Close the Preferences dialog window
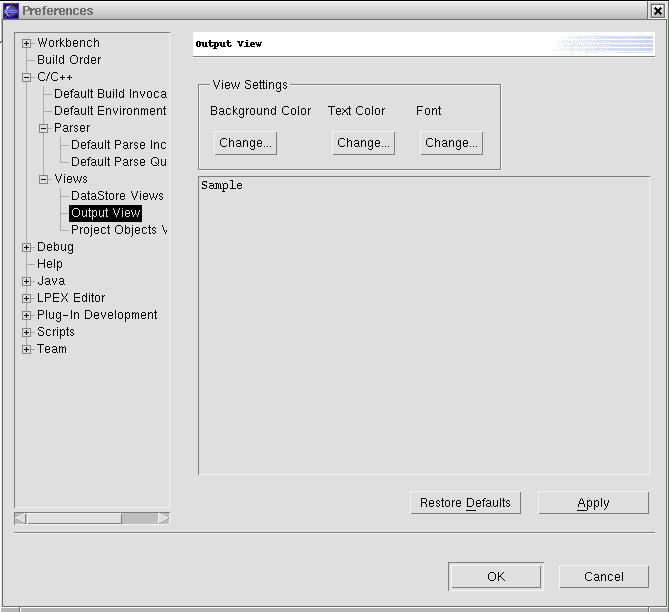This screenshot has width=669, height=612. click(x=655, y=11)
